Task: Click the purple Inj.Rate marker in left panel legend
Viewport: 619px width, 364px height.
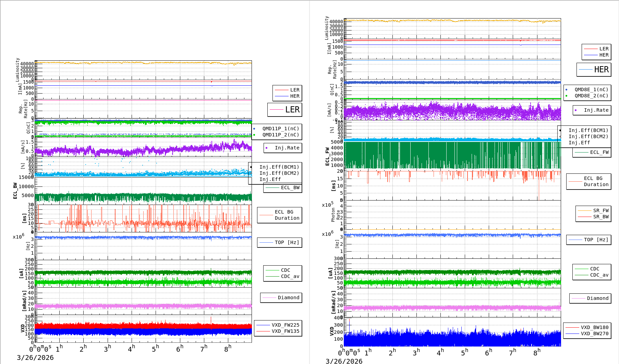Action: [x=266, y=148]
